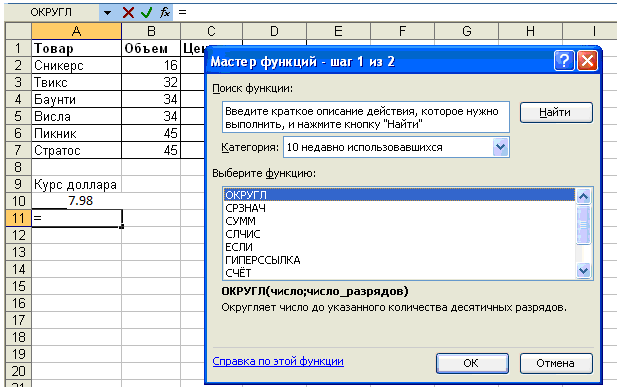Click cell with value 7.98

[x=76, y=201]
